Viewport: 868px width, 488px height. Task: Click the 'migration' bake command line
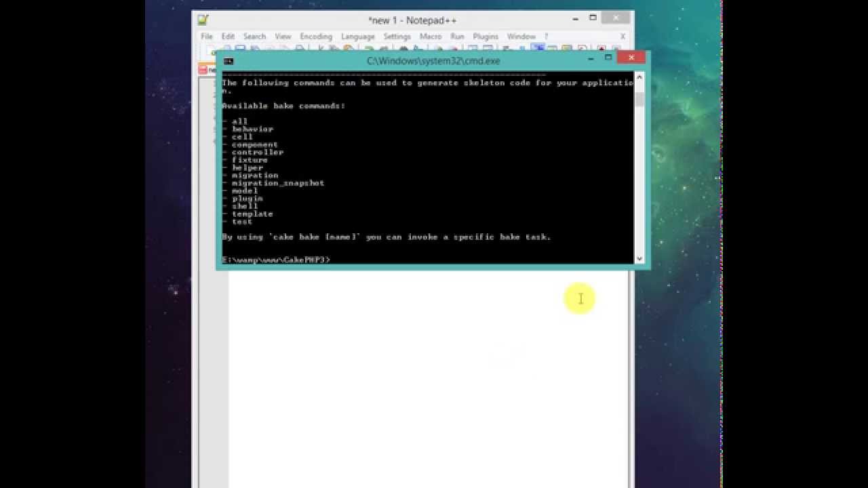click(x=250, y=176)
